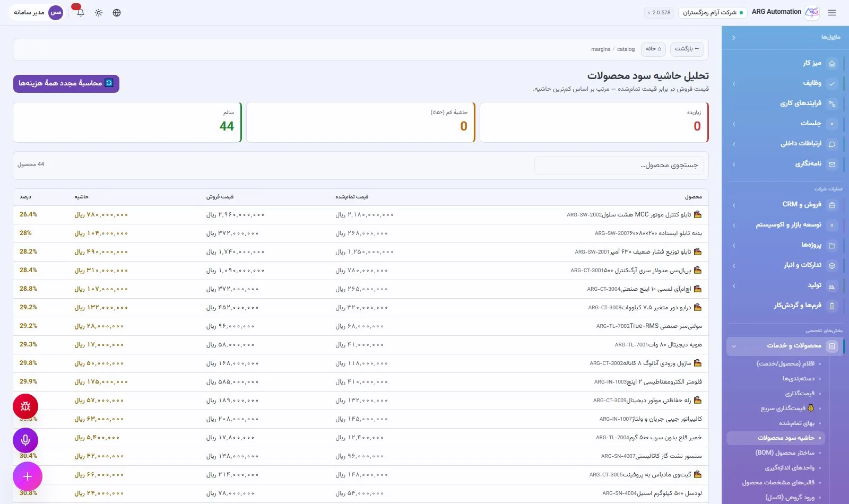Click the ARG Automation logo
The height and width of the screenshot is (504, 849).
coord(812,12)
